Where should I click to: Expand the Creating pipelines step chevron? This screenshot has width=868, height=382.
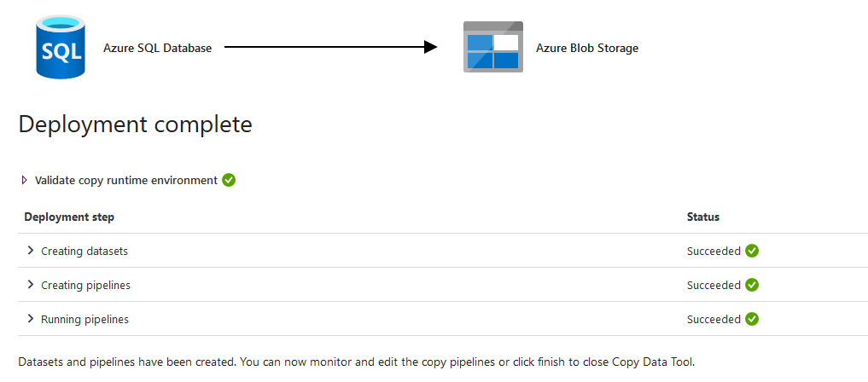pyautogui.click(x=31, y=285)
